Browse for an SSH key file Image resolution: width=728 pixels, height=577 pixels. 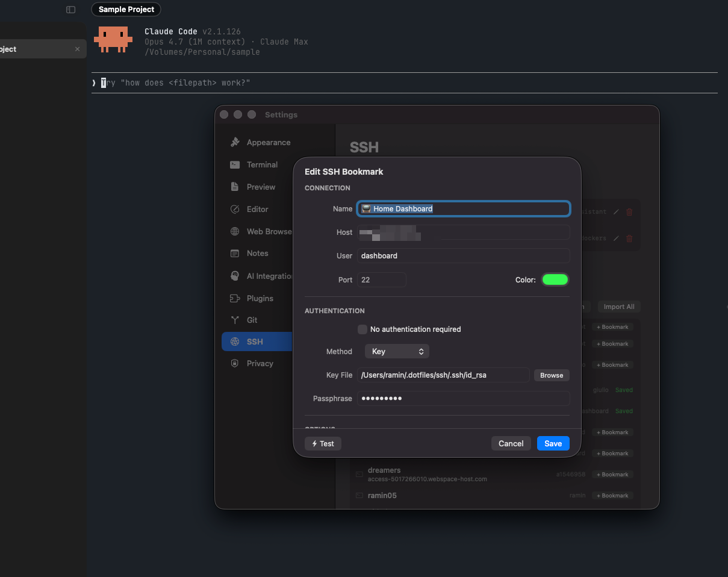click(552, 375)
